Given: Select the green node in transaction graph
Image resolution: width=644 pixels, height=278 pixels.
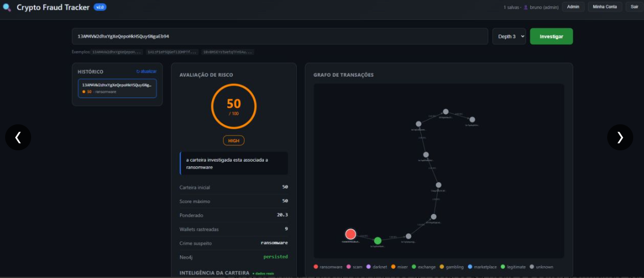Looking at the screenshot, I should (377, 241).
